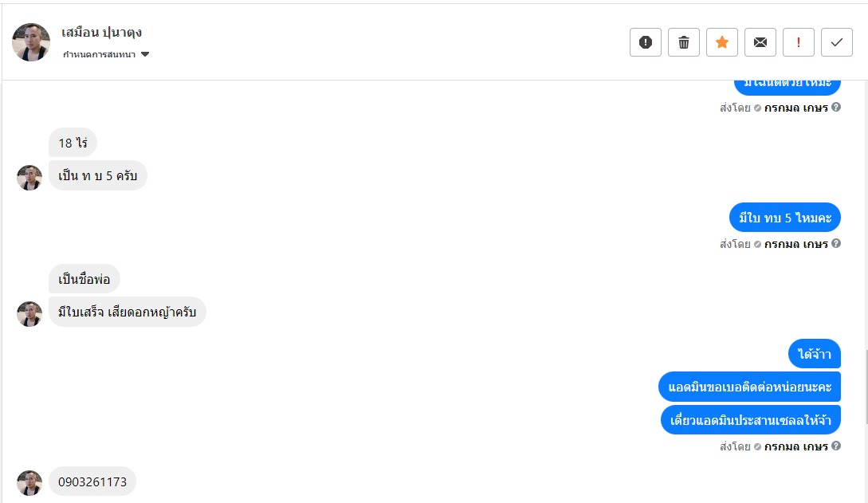Viewport: 868px width, 503px height.
Task: Click the "18 ไร่" message bubble
Action: point(73,143)
